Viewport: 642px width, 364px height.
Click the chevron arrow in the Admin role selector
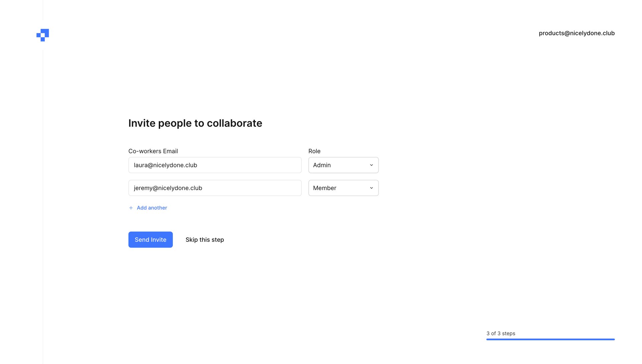tap(371, 165)
